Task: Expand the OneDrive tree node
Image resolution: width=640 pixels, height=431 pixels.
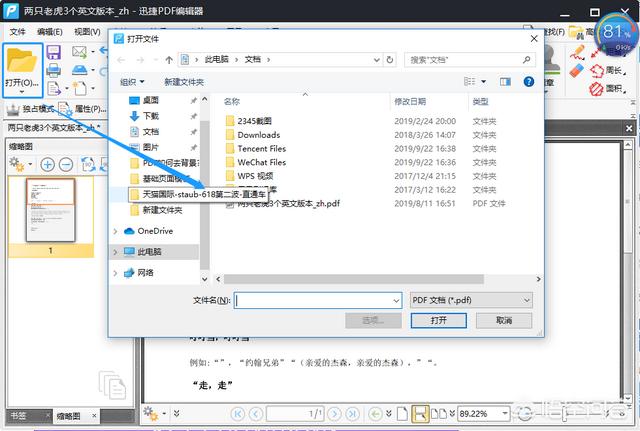Action: click(x=116, y=231)
